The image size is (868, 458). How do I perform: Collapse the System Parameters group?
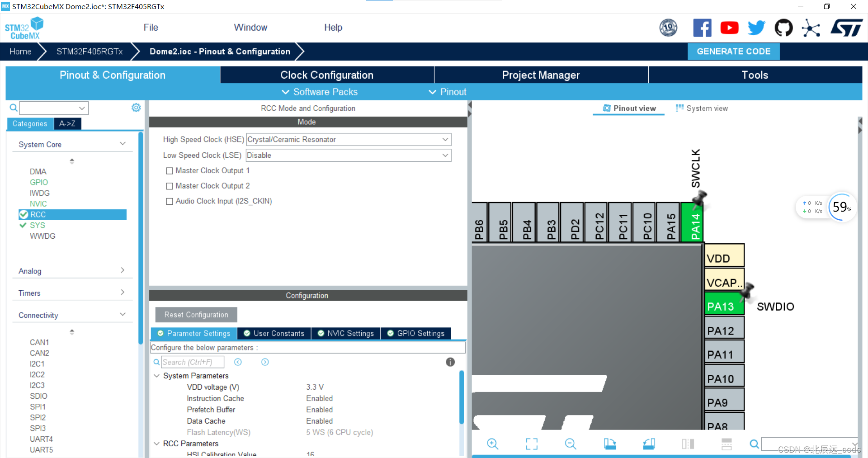pyautogui.click(x=156, y=376)
